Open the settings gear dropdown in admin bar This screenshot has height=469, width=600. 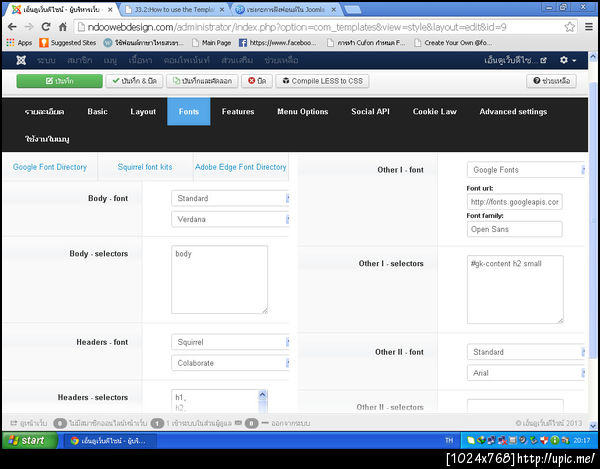[x=568, y=60]
